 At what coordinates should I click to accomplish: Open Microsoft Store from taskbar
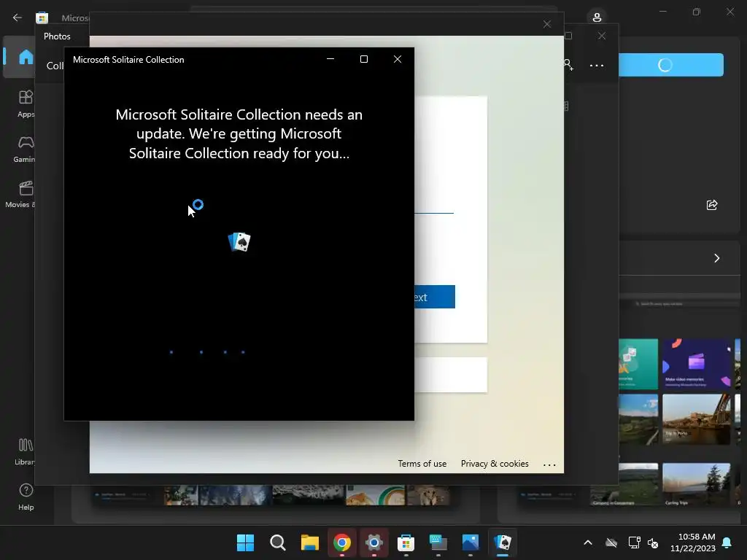click(x=406, y=542)
